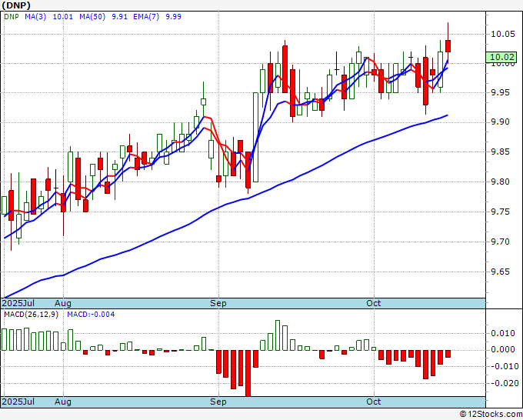Click the 10.05 price axis label

(502, 34)
